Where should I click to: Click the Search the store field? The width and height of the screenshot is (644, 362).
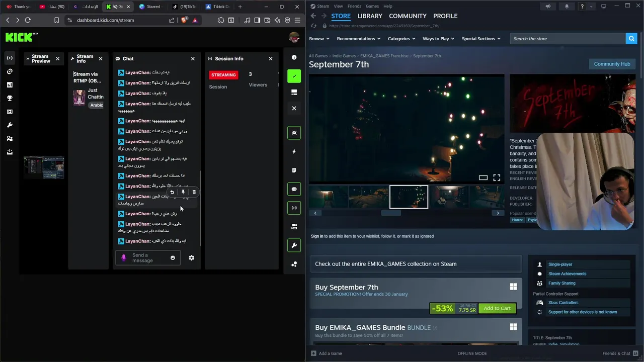(x=568, y=39)
